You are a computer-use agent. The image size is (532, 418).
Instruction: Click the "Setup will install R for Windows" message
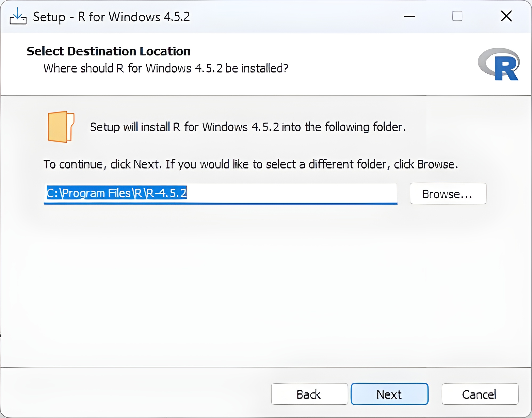[248, 127]
